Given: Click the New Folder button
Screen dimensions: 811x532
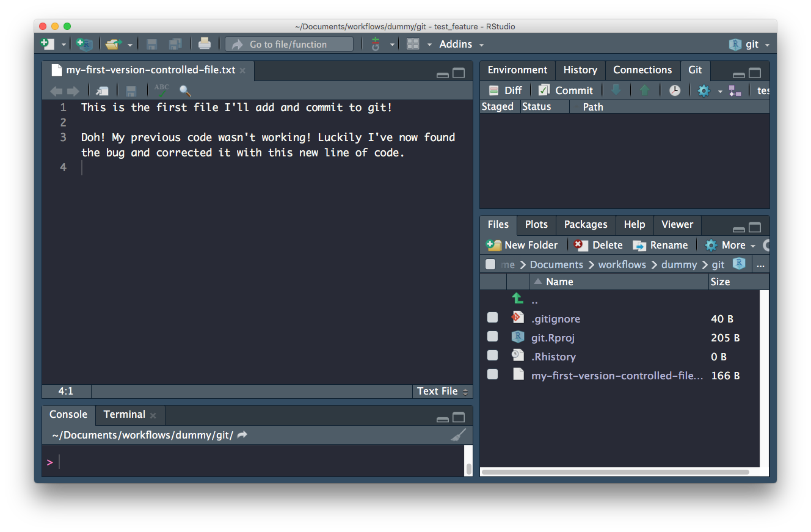Looking at the screenshot, I should pyautogui.click(x=522, y=245).
